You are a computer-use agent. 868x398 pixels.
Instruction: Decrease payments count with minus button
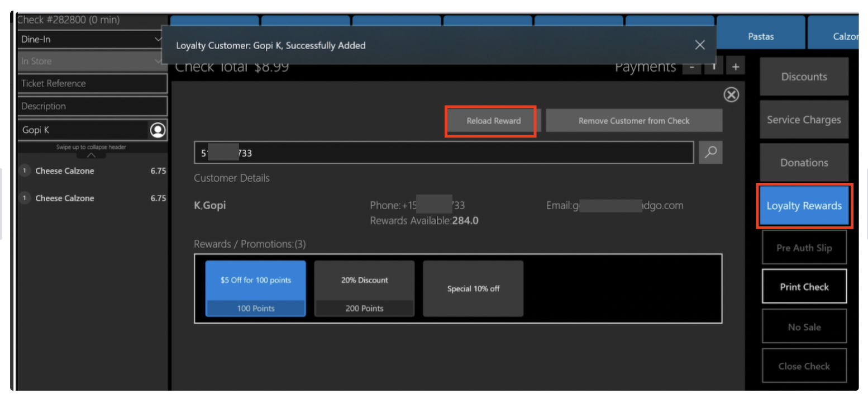pyautogui.click(x=692, y=67)
